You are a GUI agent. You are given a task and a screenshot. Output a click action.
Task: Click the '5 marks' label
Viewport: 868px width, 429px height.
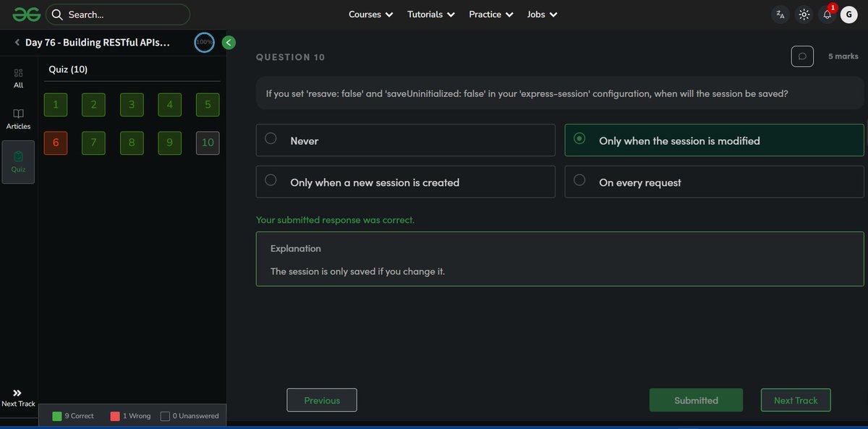(x=843, y=56)
